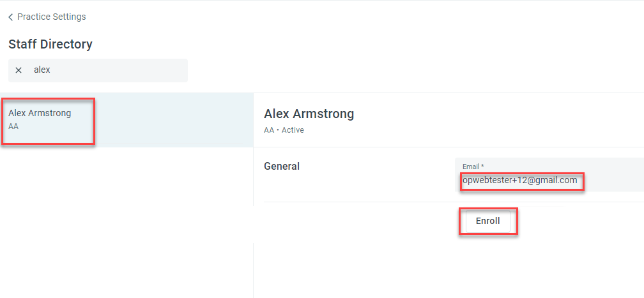
Task: Click AA initials under the staff list name
Action: click(x=13, y=126)
